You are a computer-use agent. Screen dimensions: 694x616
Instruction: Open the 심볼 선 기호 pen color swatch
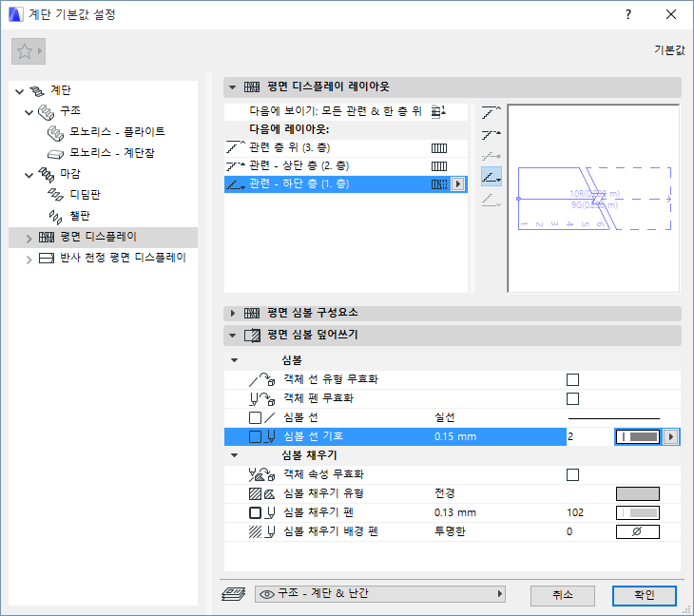tap(638, 436)
